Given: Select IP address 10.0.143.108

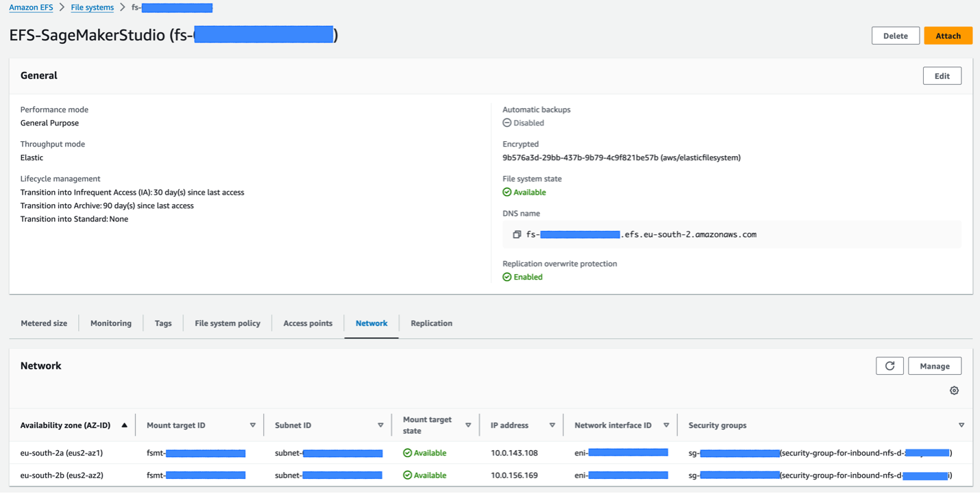Looking at the screenshot, I should tap(514, 453).
